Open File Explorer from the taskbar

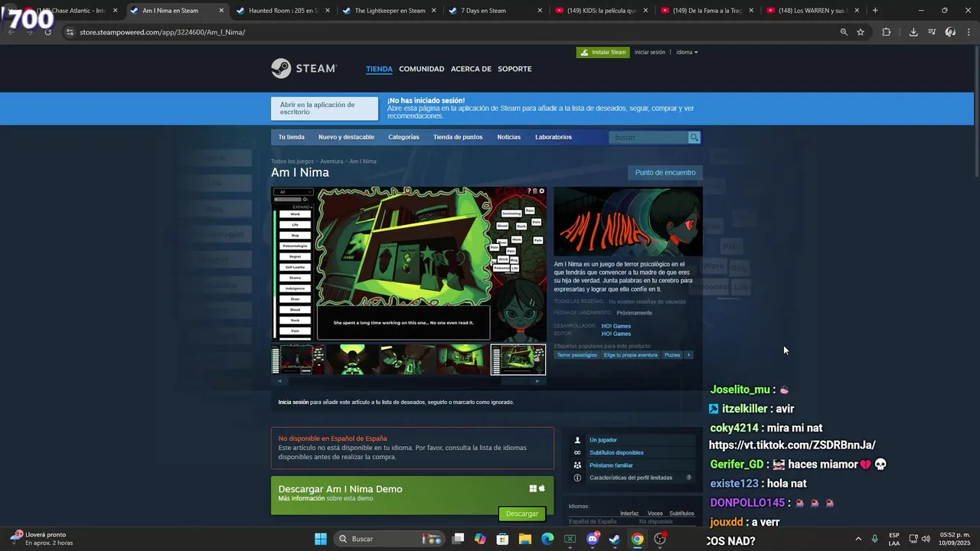click(525, 539)
